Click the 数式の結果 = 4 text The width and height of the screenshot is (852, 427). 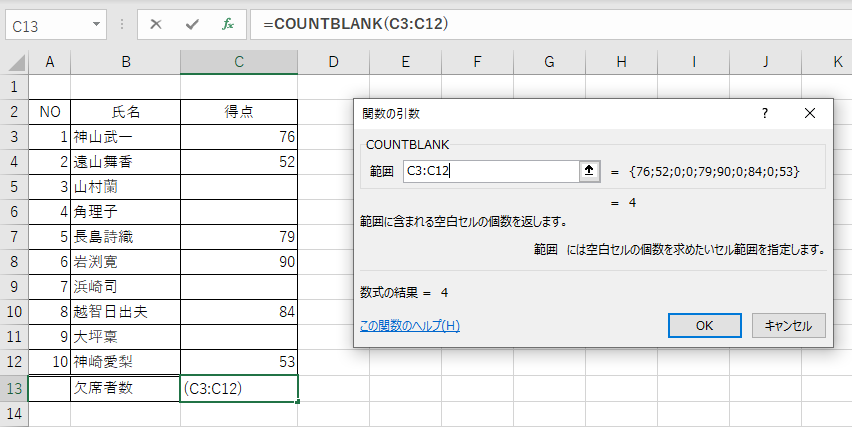404,293
